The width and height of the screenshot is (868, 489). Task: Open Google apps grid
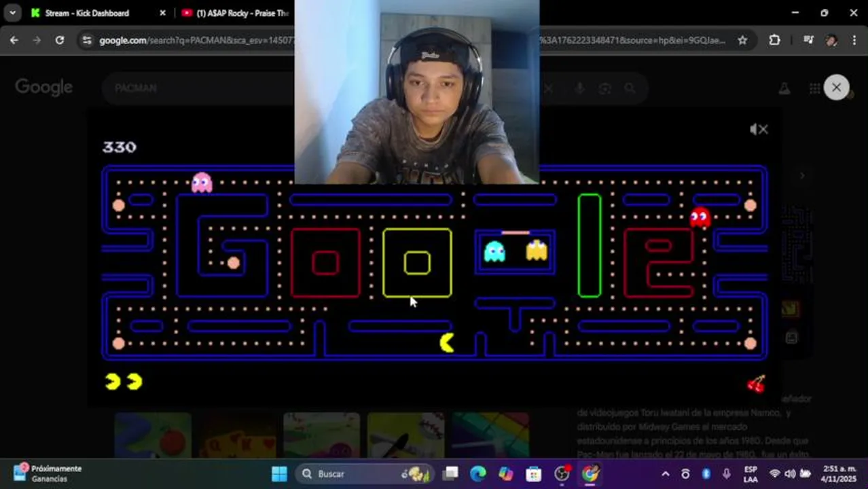tap(814, 88)
